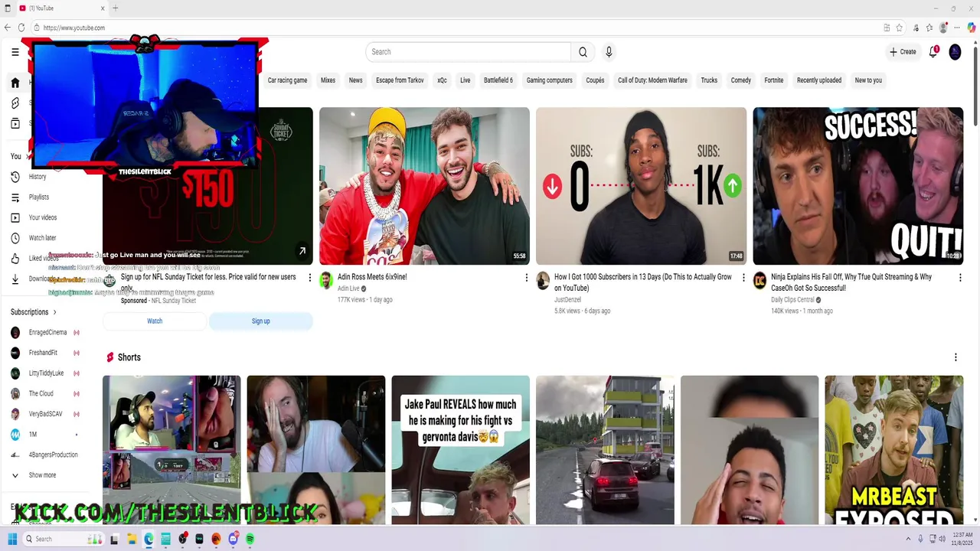
Task: Select the Gaming computers chip
Action: (x=549, y=80)
